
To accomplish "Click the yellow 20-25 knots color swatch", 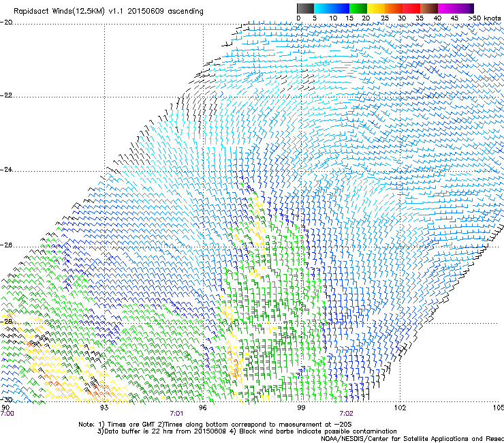I will click(x=376, y=8).
